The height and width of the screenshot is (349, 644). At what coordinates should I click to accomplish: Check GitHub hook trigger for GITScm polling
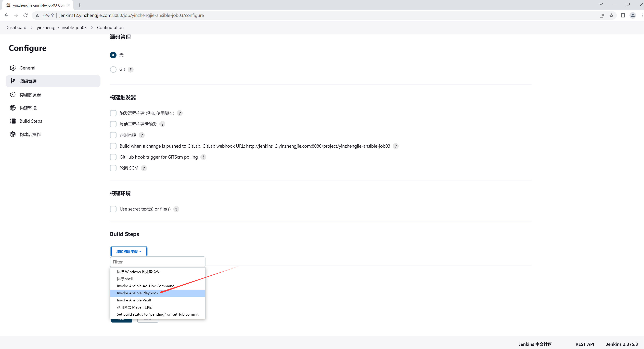[113, 157]
